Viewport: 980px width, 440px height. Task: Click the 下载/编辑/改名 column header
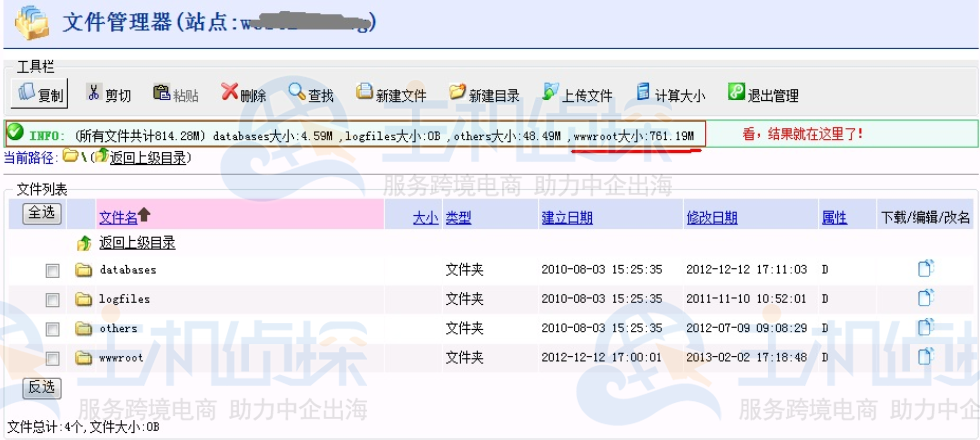click(x=925, y=218)
